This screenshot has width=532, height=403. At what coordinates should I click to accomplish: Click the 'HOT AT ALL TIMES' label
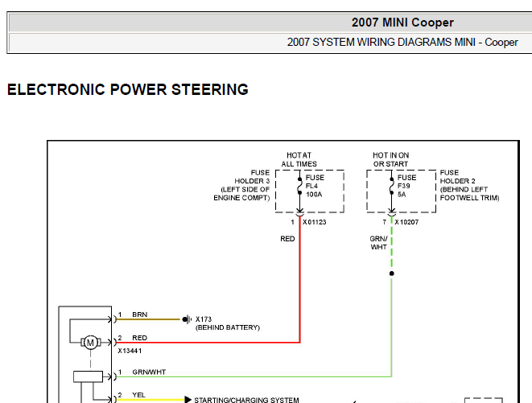[299, 159]
